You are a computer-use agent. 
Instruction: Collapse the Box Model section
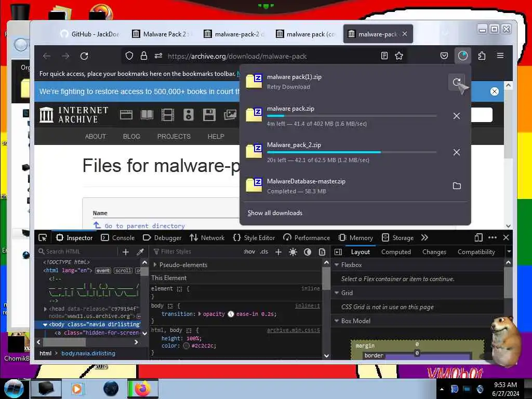pyautogui.click(x=337, y=321)
